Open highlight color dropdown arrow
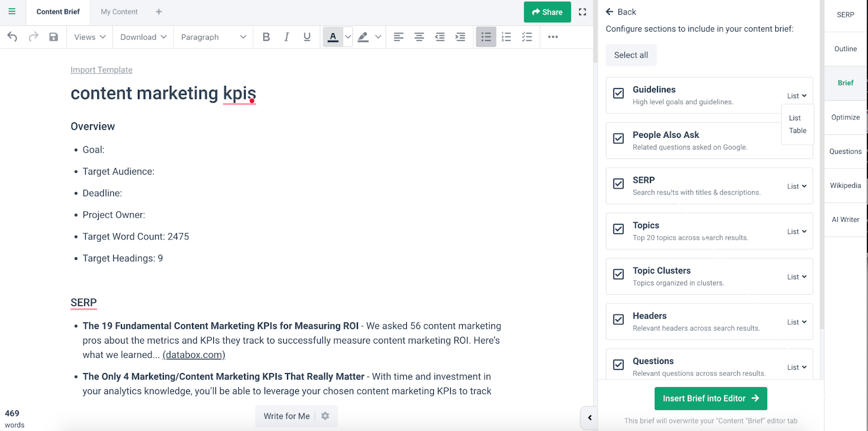 [x=378, y=37]
